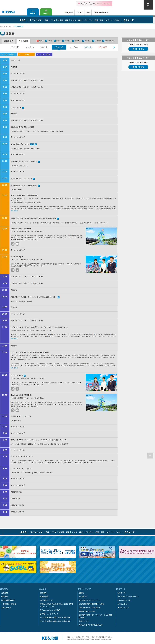Open スポーツ category in top nav
155x644 pixels.
108,20
